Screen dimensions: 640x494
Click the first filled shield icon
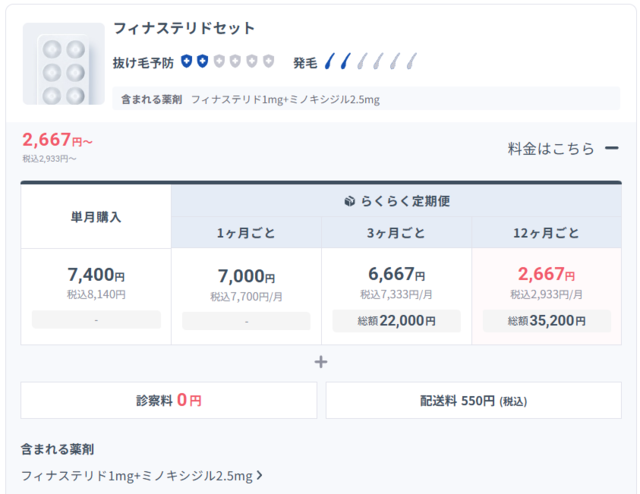point(186,62)
